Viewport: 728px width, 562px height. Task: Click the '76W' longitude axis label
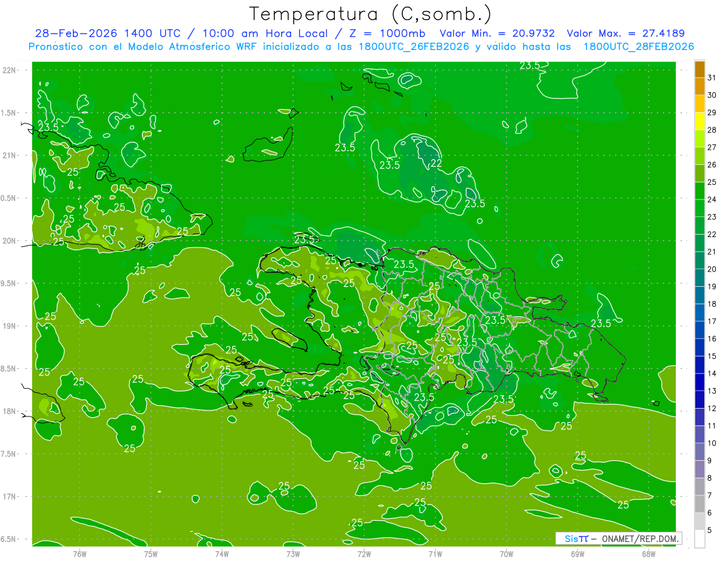tap(79, 553)
